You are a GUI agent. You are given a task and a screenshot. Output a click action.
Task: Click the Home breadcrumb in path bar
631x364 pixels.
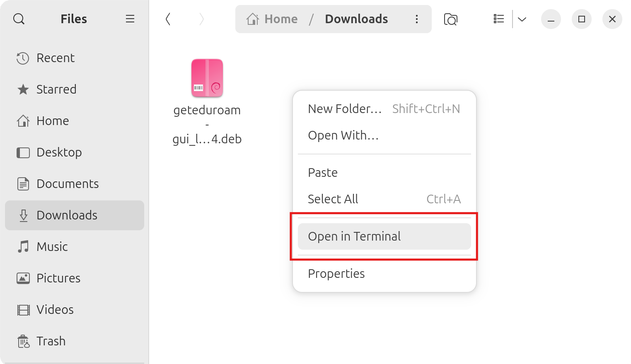point(273,19)
